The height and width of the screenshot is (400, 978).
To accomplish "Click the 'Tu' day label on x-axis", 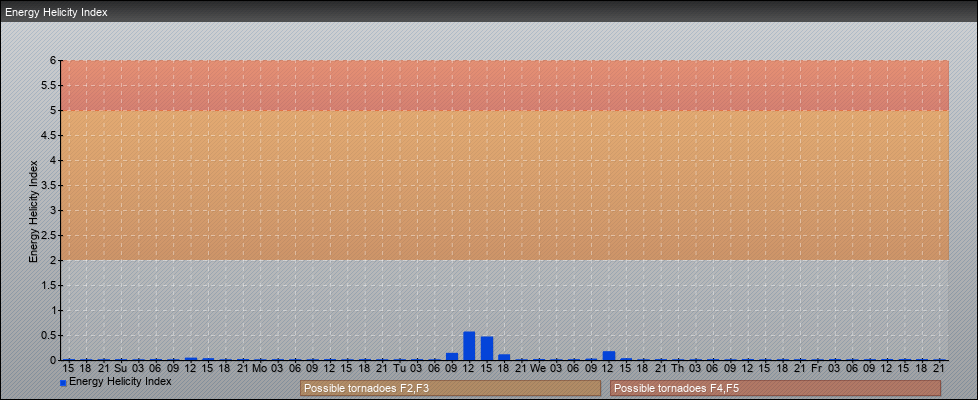I will pyautogui.click(x=399, y=369).
